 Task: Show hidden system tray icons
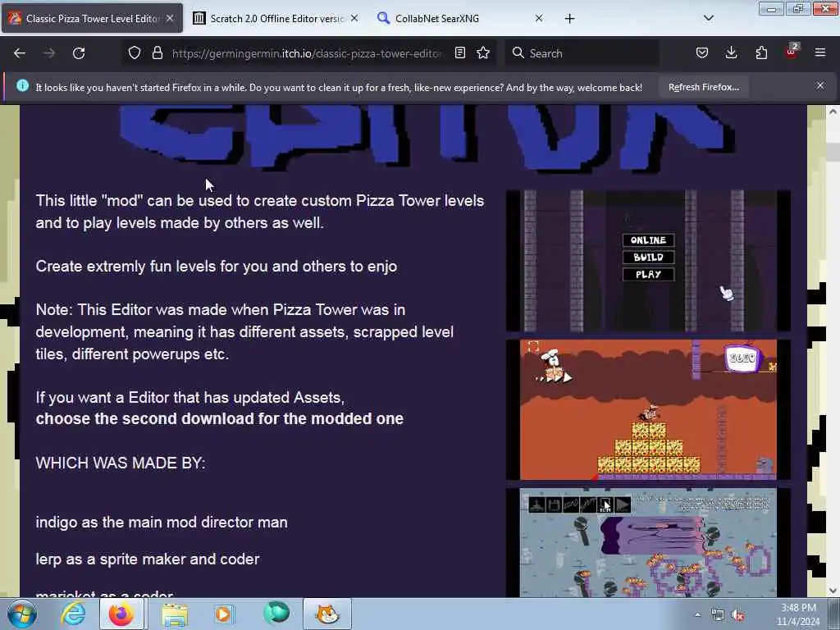pyautogui.click(x=697, y=615)
